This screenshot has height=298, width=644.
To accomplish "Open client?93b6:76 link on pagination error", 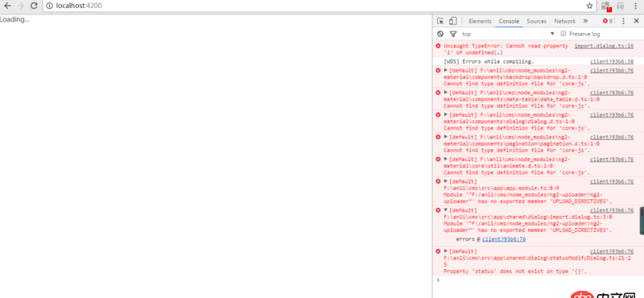I will (x=612, y=137).
